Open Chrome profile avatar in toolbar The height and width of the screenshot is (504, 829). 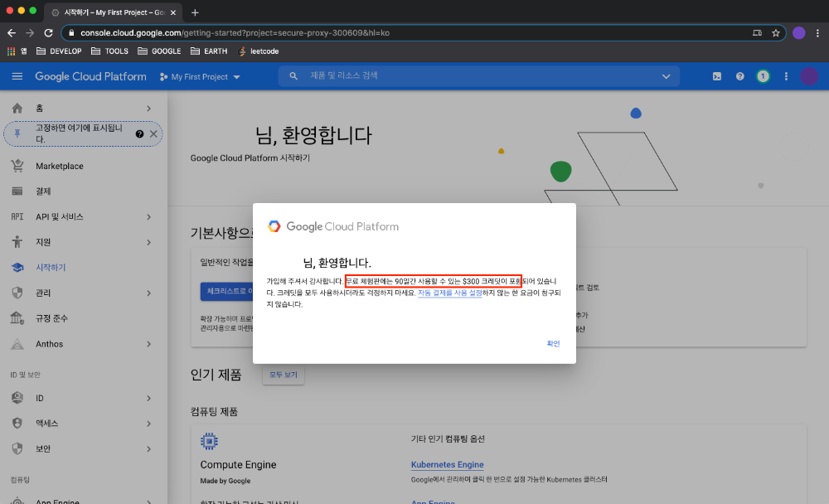pyautogui.click(x=799, y=33)
